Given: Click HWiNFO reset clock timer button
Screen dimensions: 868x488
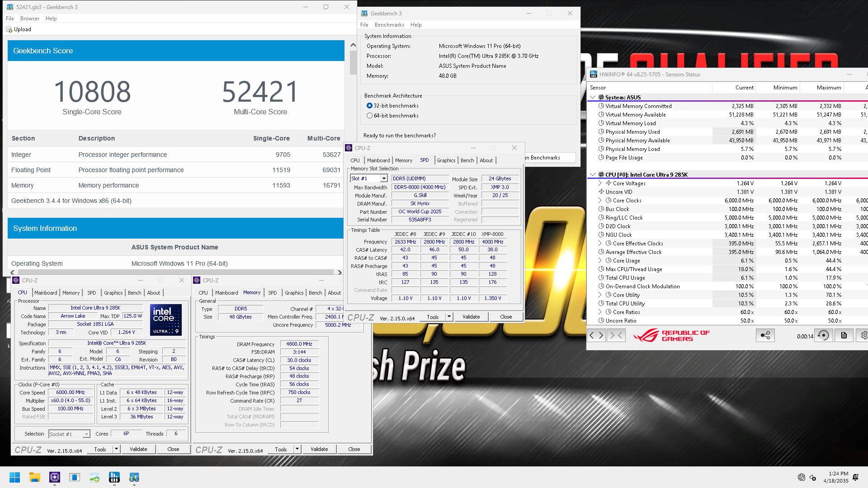Looking at the screenshot, I should click(x=823, y=335).
